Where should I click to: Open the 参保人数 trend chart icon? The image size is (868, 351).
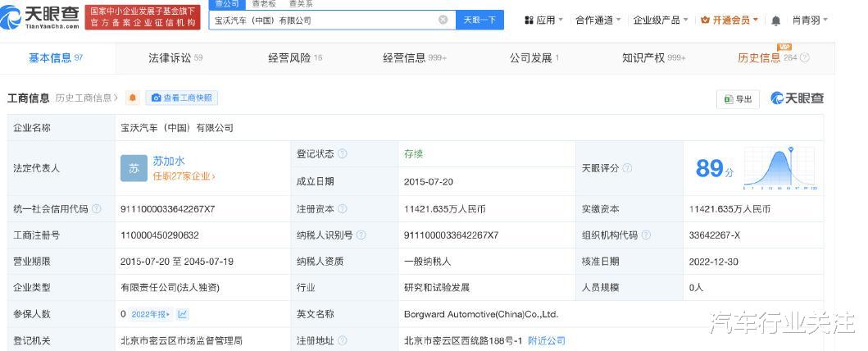point(183,314)
